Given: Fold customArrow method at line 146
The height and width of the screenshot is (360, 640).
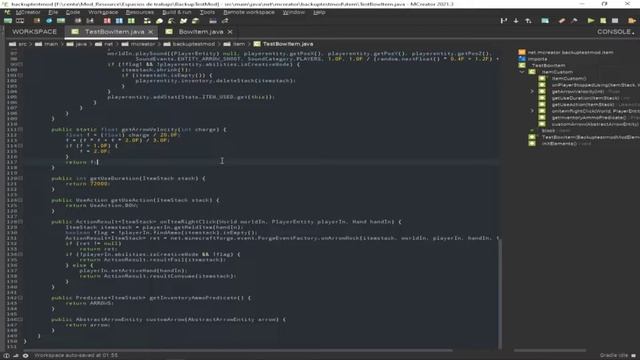Looking at the screenshot, I should coord(20,319).
